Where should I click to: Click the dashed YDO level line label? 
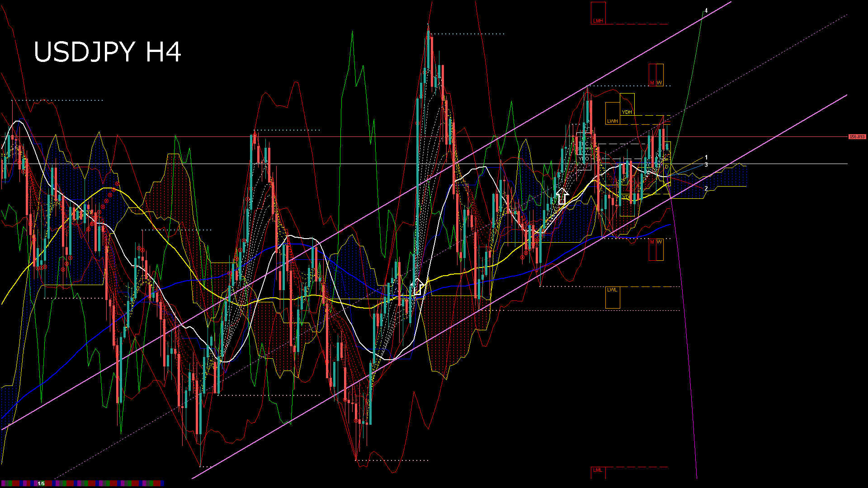[x=583, y=158]
